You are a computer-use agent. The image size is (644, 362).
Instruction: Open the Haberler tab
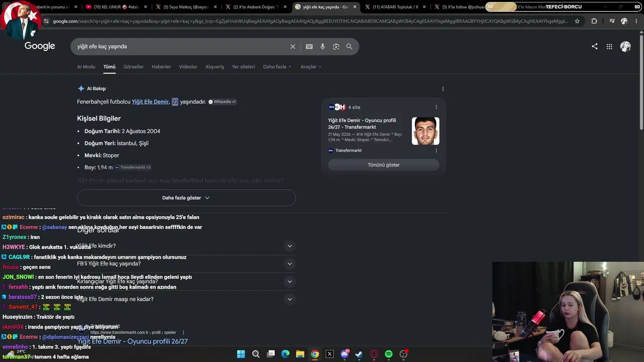(x=161, y=67)
